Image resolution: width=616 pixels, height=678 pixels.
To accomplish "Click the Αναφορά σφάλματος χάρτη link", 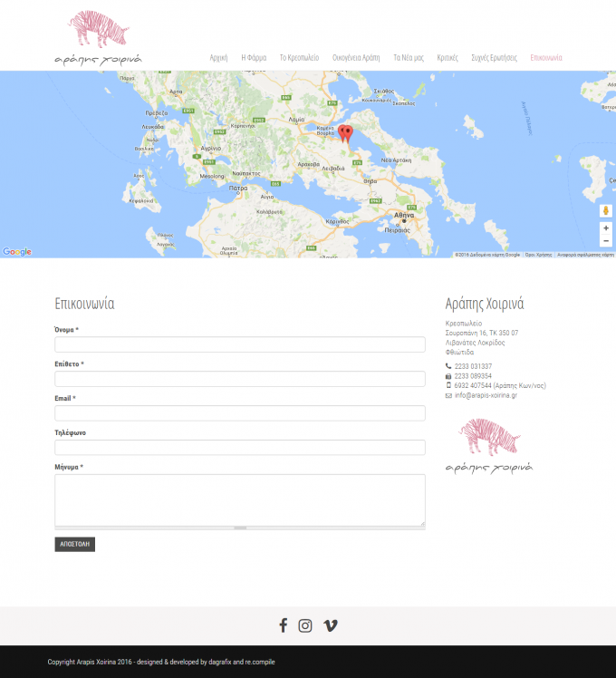I will [x=585, y=255].
